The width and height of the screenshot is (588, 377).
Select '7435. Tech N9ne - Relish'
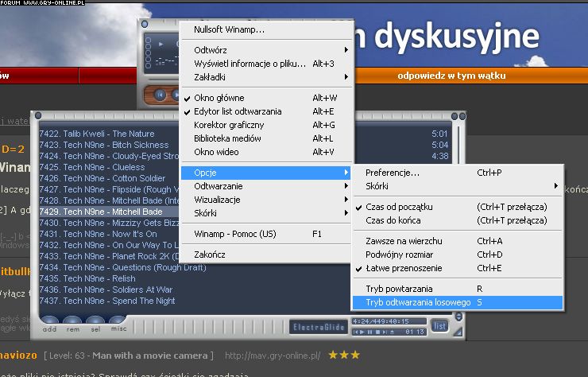click(87, 278)
